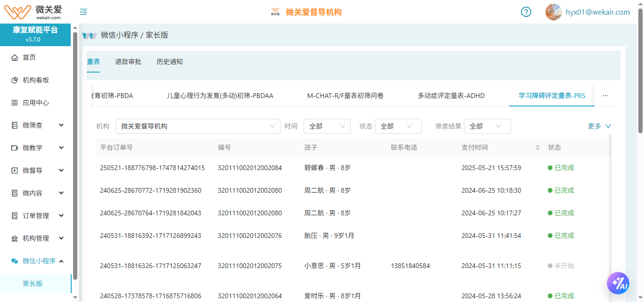
Task: Open the AI assistant floating button
Action: pos(618,284)
